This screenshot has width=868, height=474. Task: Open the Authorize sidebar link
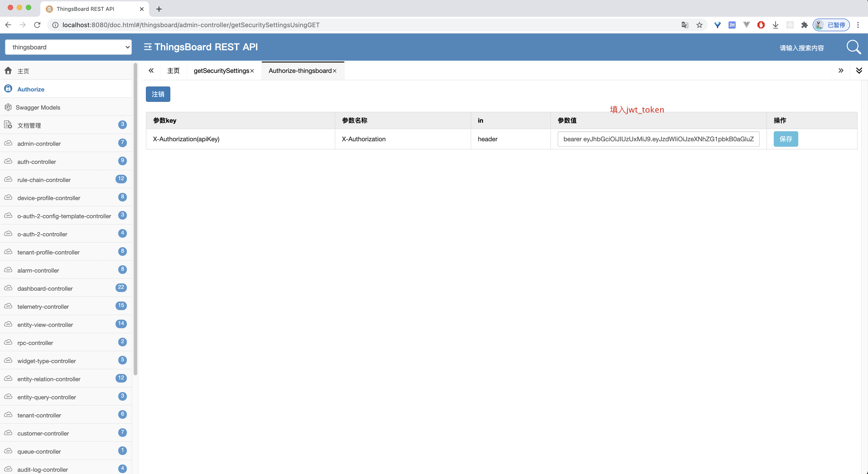[x=66, y=89]
